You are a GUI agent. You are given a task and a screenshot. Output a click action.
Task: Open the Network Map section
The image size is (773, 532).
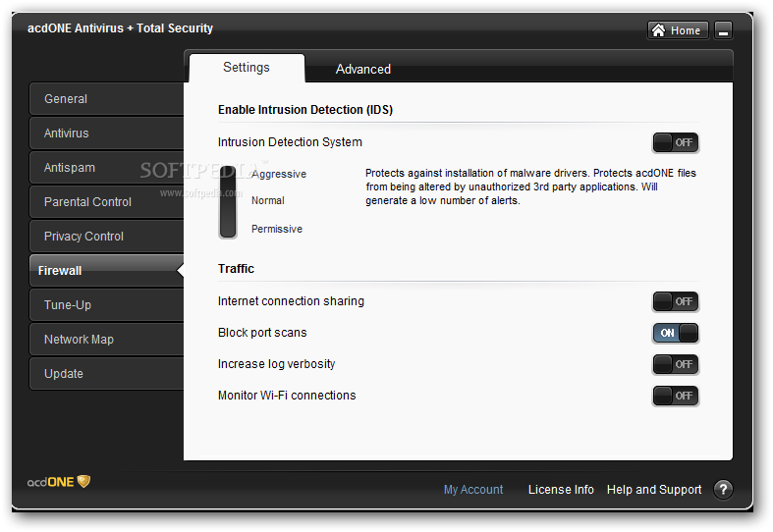pyautogui.click(x=106, y=340)
